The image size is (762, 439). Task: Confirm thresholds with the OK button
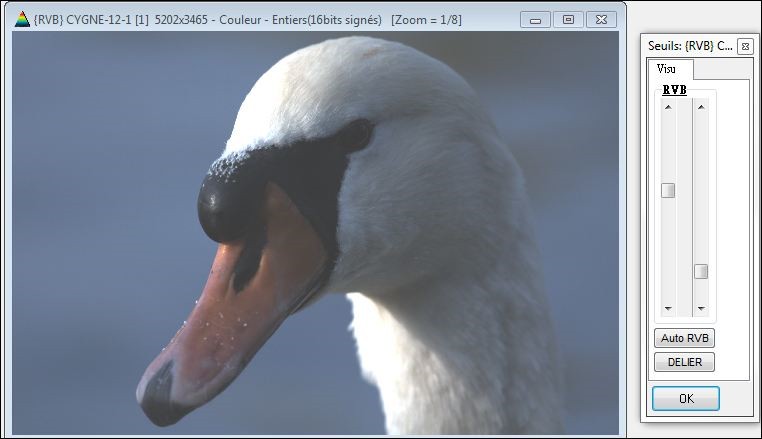(685, 398)
